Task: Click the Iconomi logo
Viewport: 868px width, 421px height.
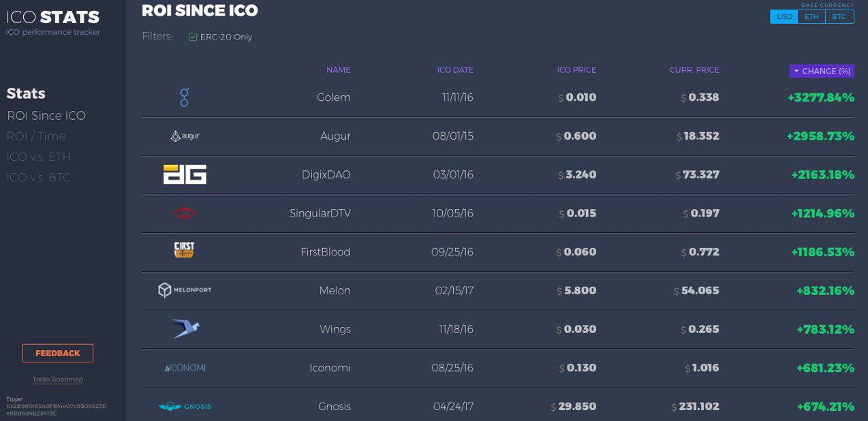Action: pos(185,368)
